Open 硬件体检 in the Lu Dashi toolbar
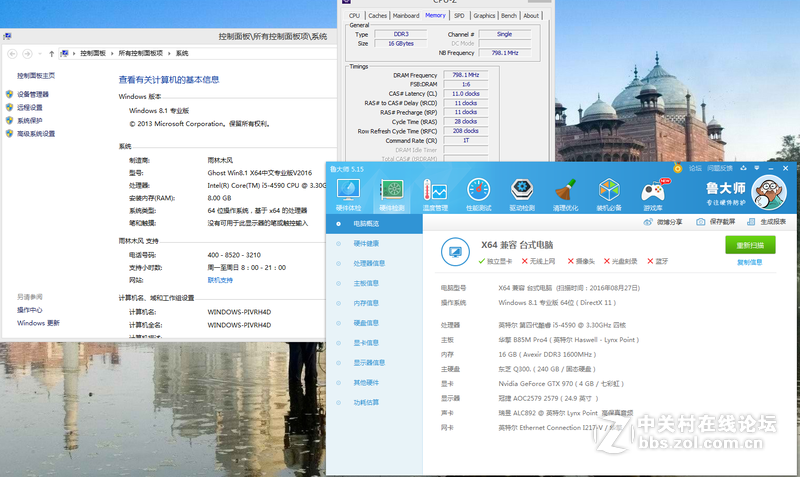 (x=348, y=195)
